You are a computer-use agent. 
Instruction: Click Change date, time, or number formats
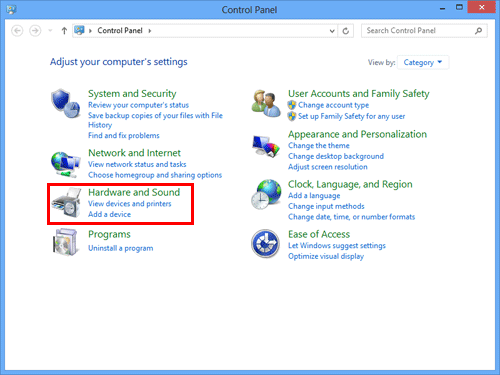pos(351,217)
